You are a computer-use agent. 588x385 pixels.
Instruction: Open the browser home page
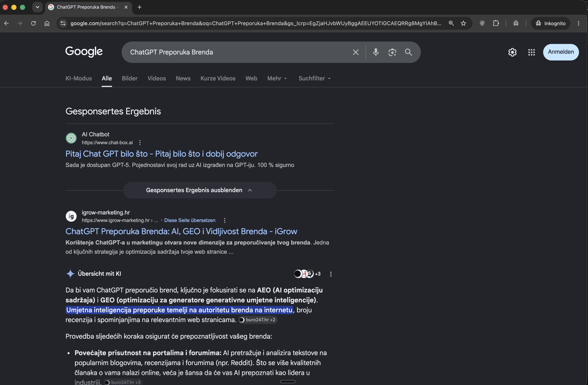(47, 23)
